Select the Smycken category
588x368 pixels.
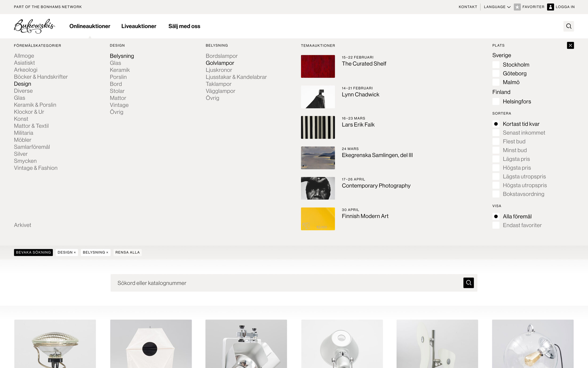point(25,161)
